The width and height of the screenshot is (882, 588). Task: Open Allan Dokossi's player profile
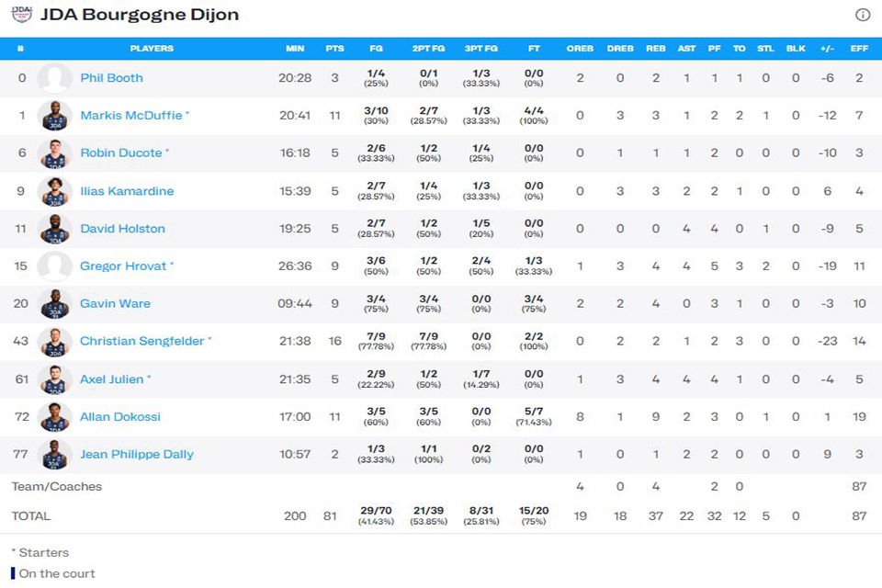[119, 416]
